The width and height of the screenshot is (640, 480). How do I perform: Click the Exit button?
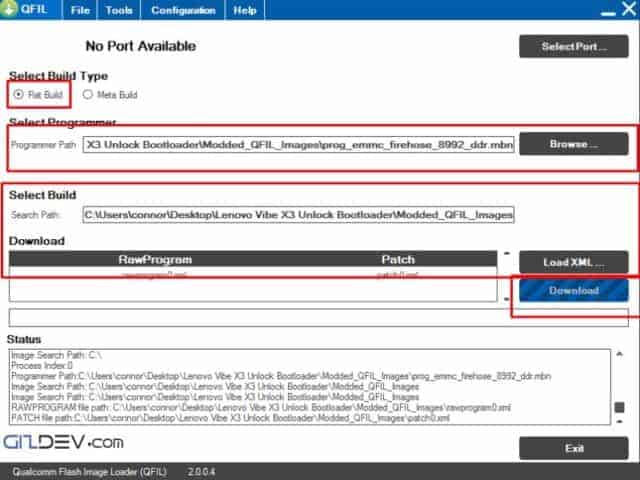[x=573, y=448]
